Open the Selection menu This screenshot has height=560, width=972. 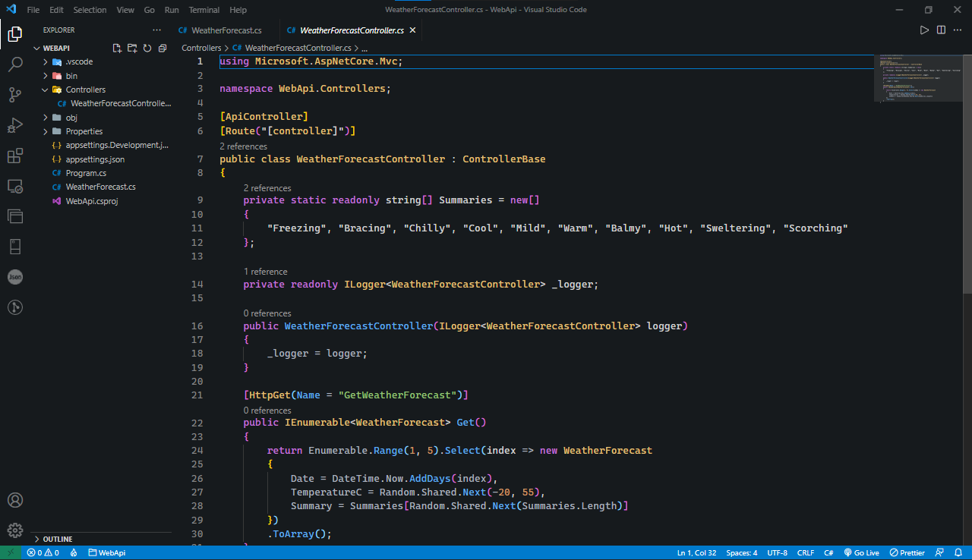(x=90, y=10)
